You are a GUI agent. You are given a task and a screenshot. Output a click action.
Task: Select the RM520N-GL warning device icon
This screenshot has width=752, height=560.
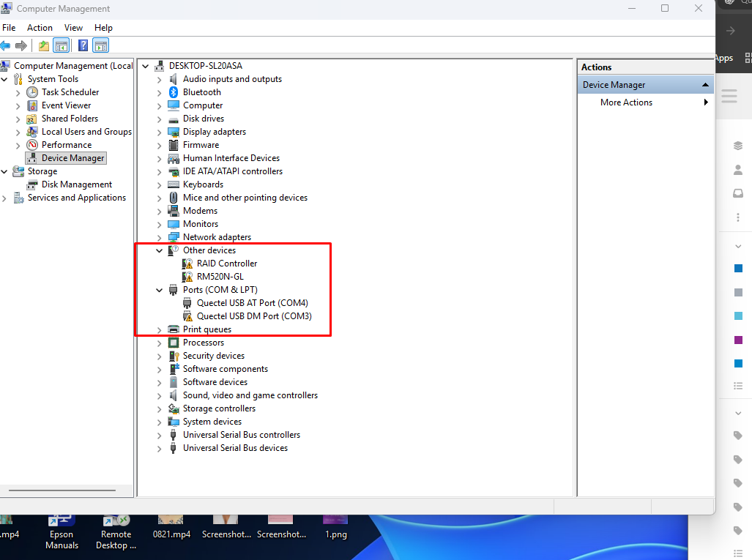[187, 277]
